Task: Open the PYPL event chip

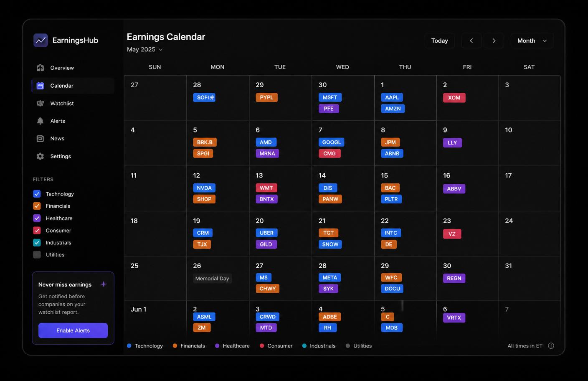Action: click(266, 97)
